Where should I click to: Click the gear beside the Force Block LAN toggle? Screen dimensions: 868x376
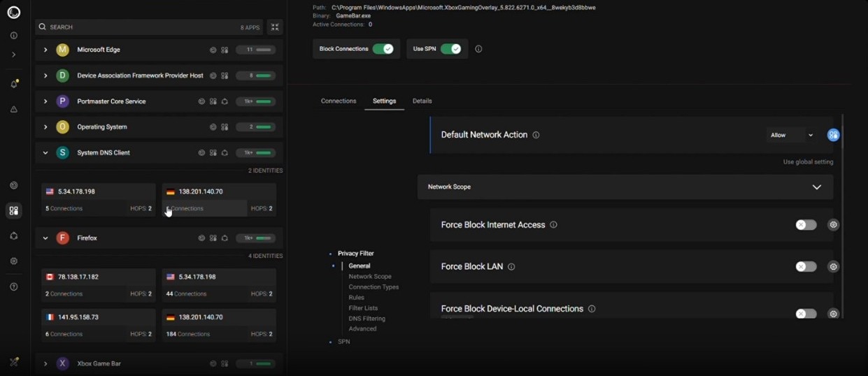[833, 267]
